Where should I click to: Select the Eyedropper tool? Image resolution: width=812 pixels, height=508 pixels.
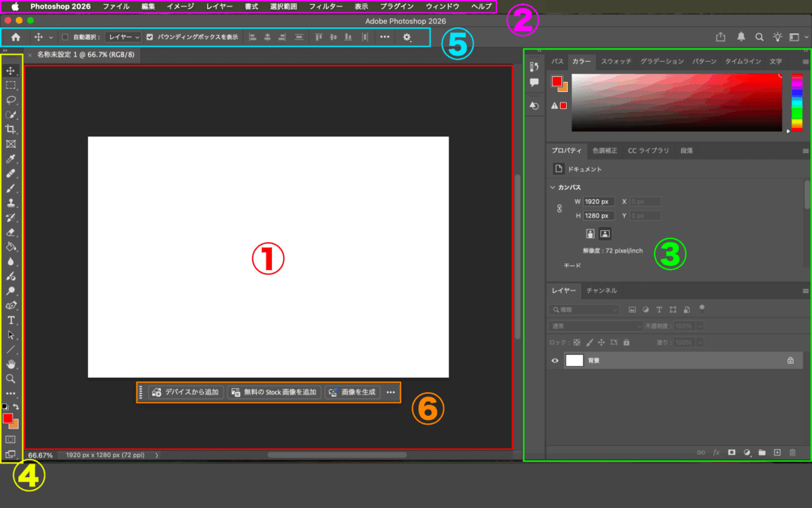click(11, 159)
